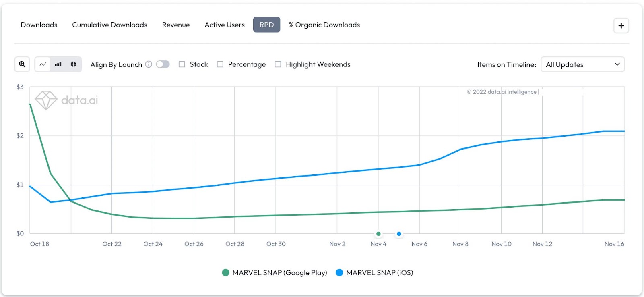Viewport: 644px width, 297px height.
Task: Click the blue timeline update marker
Action: pyautogui.click(x=399, y=234)
